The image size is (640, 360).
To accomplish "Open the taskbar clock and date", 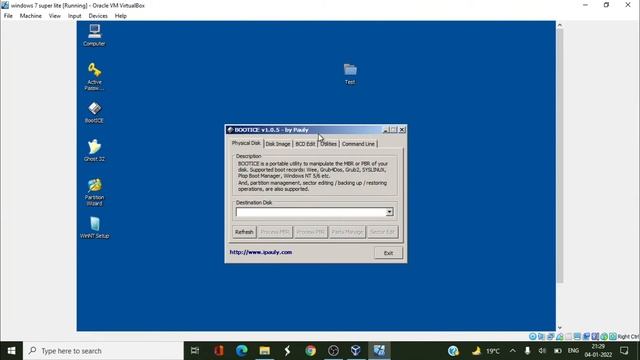I will [598, 351].
